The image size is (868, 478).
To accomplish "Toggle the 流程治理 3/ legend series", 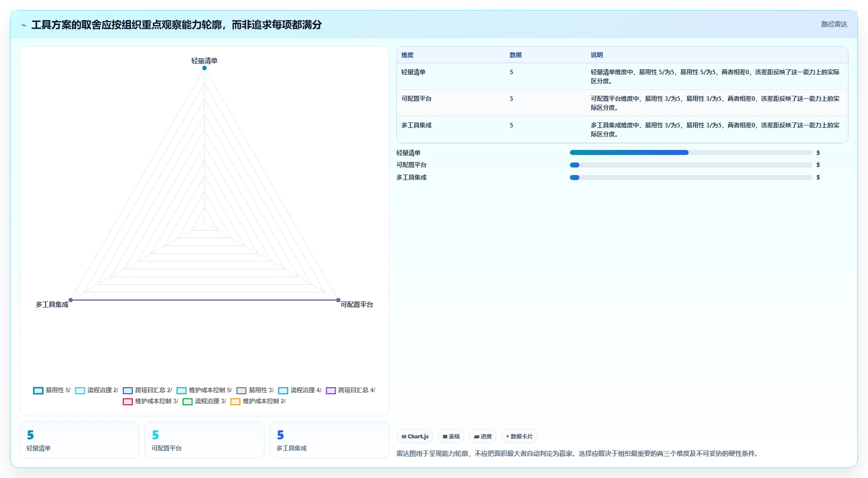I will (204, 401).
